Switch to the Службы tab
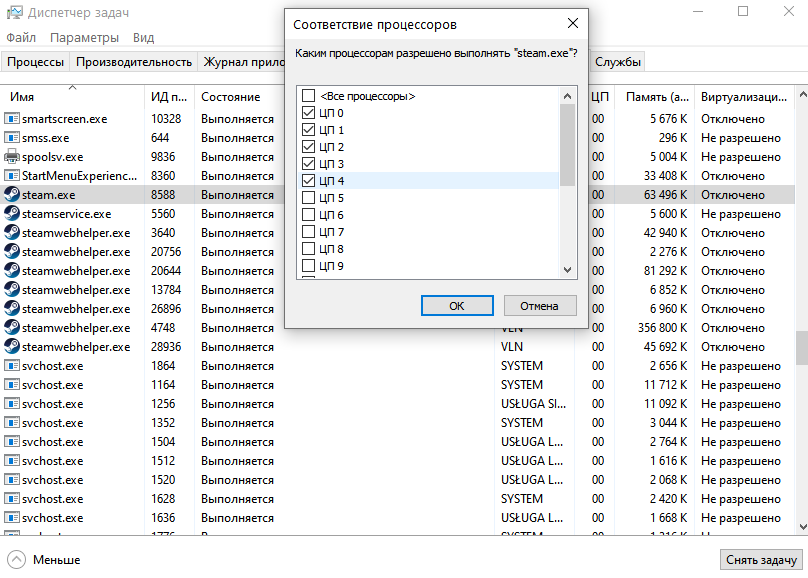Viewport: 808px width, 578px height. pyautogui.click(x=617, y=62)
